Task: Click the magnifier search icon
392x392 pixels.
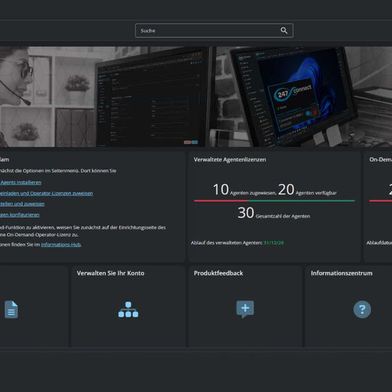Action: pyautogui.click(x=284, y=31)
